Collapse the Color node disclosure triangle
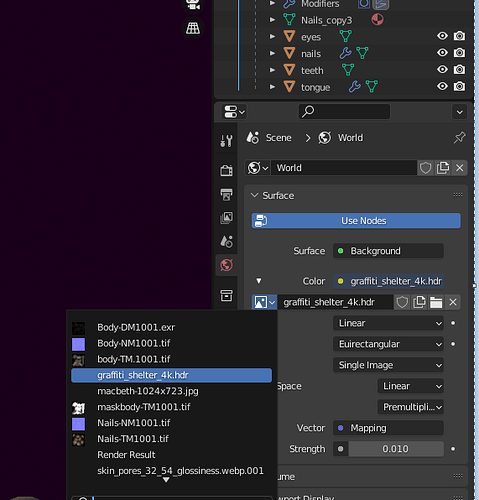Image resolution: width=479 pixels, height=500 pixels. [259, 281]
